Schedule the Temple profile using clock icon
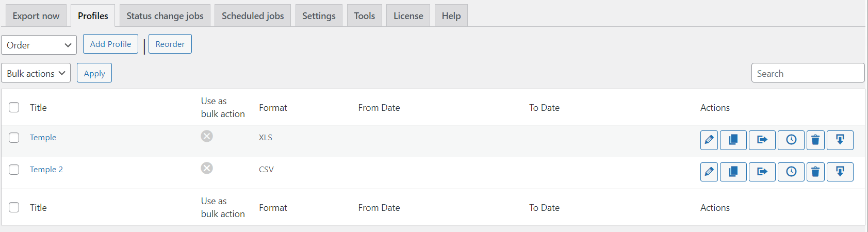Screen dimensions: 868x232 (791, 140)
